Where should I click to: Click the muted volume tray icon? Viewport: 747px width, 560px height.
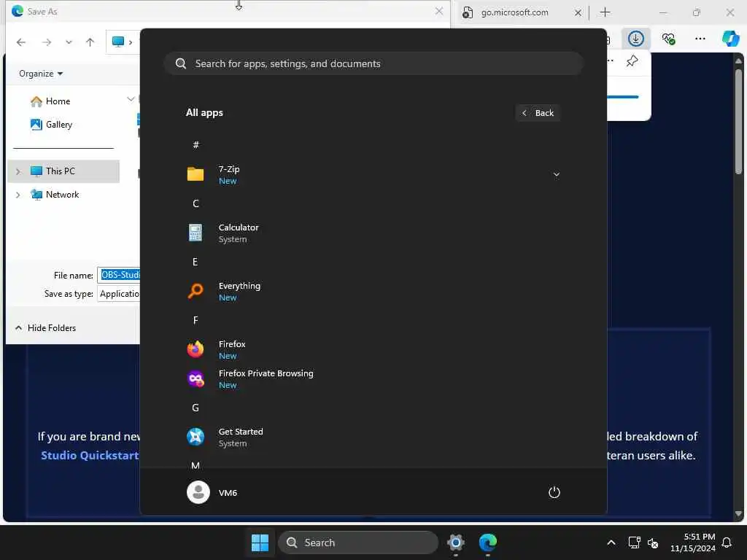tap(653, 542)
